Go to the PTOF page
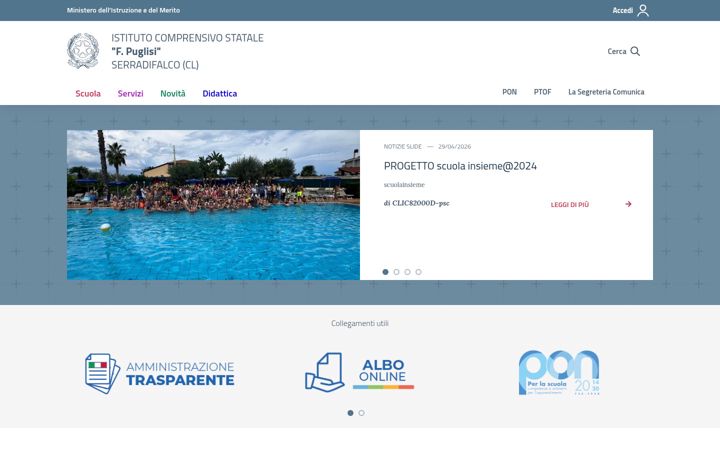 [542, 92]
